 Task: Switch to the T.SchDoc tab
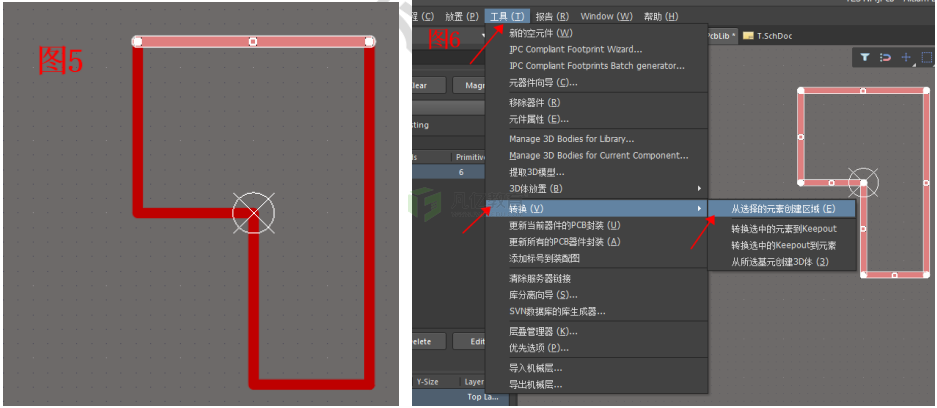click(x=773, y=36)
